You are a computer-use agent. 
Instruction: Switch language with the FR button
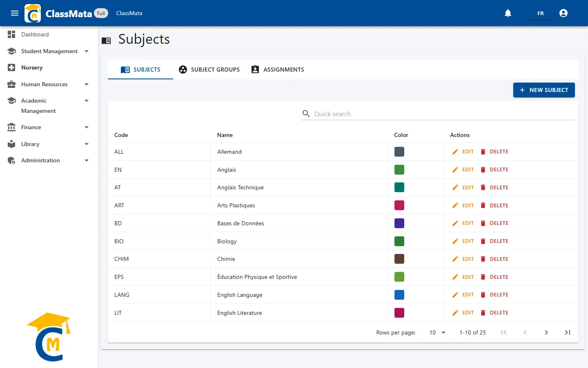[x=541, y=13]
